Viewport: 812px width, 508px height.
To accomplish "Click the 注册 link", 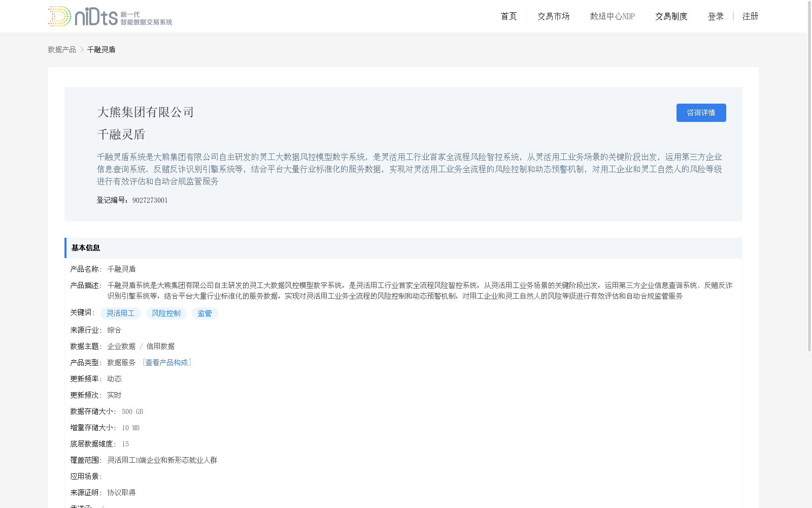I will coord(750,16).
